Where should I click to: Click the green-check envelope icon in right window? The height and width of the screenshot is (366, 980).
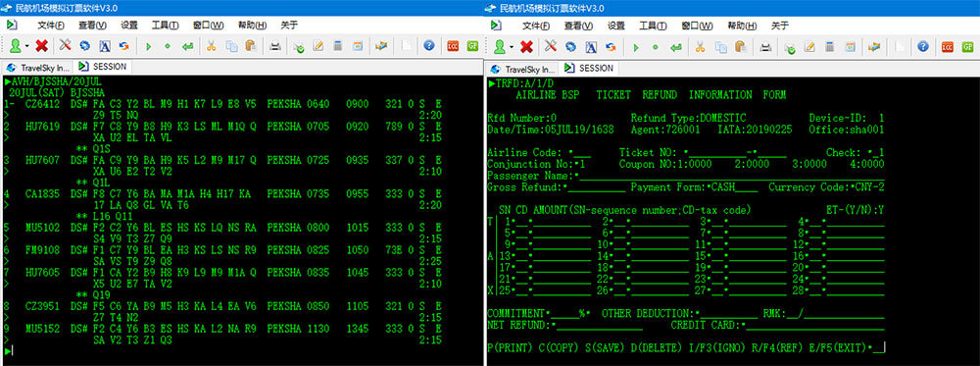pyautogui.click(x=790, y=47)
